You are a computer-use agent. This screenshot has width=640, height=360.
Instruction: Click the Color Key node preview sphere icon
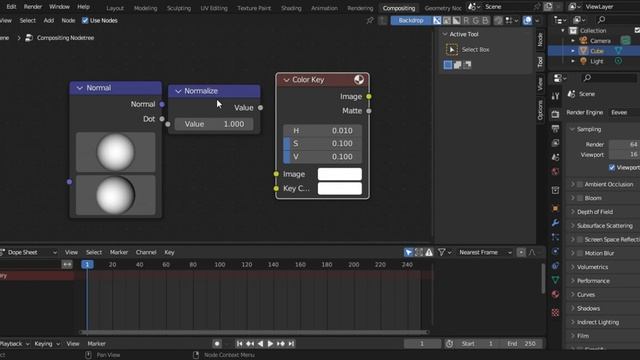(359, 80)
